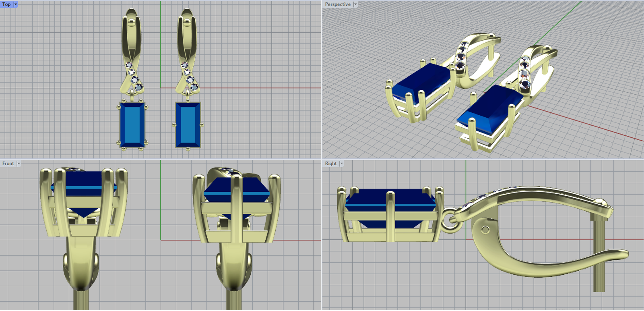The image size is (644, 311).
Task: Select right earring's blue gemstone in Top view
Action: pos(188,124)
